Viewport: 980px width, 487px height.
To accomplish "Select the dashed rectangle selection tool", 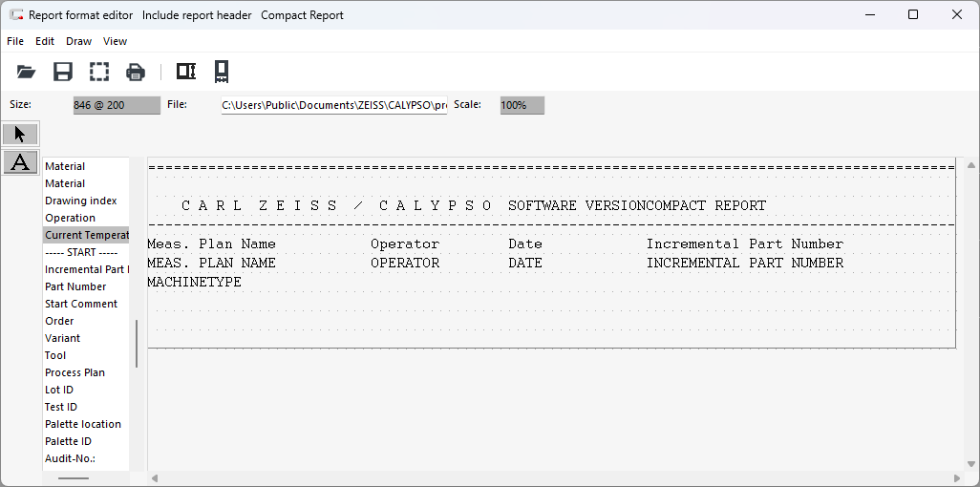I will click(x=99, y=72).
